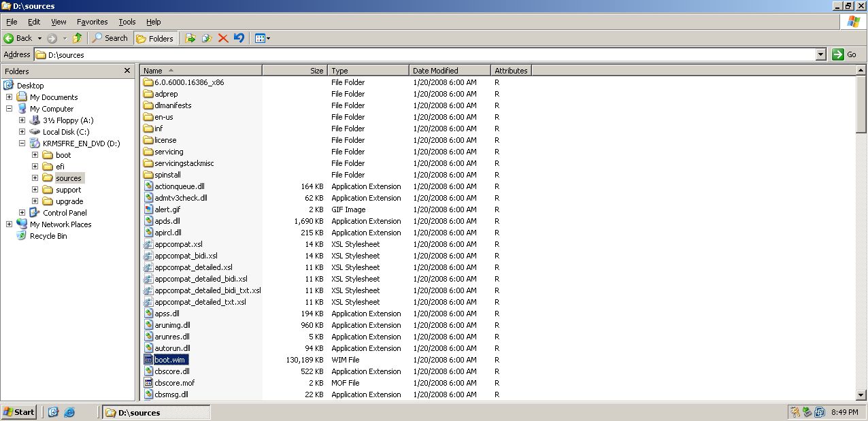Click the blue Undo arrow icon
Viewport: 868px width, 421px height.
click(239, 38)
